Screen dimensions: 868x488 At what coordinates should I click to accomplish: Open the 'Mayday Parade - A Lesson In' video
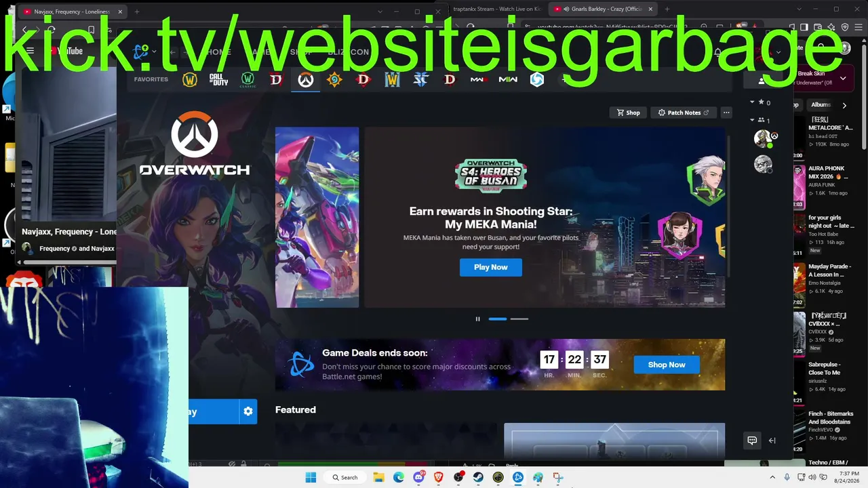[830, 270]
